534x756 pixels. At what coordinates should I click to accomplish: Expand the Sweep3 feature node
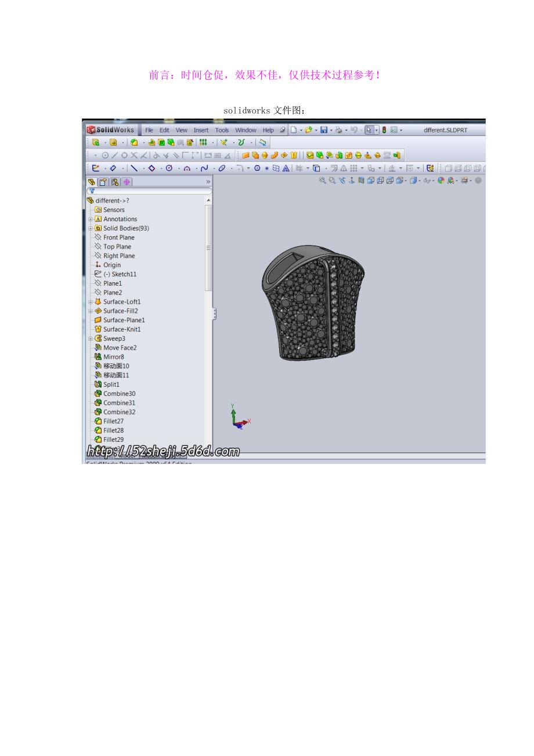click(x=91, y=339)
